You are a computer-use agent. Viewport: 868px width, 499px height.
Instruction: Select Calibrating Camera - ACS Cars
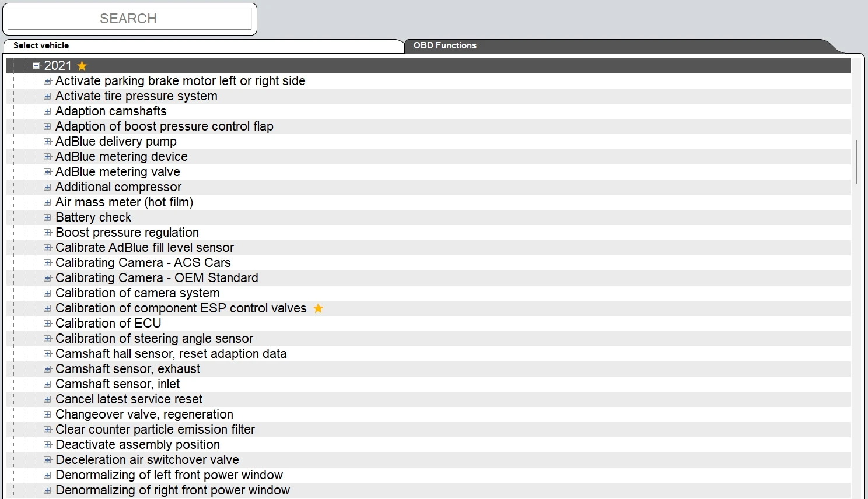[143, 263]
